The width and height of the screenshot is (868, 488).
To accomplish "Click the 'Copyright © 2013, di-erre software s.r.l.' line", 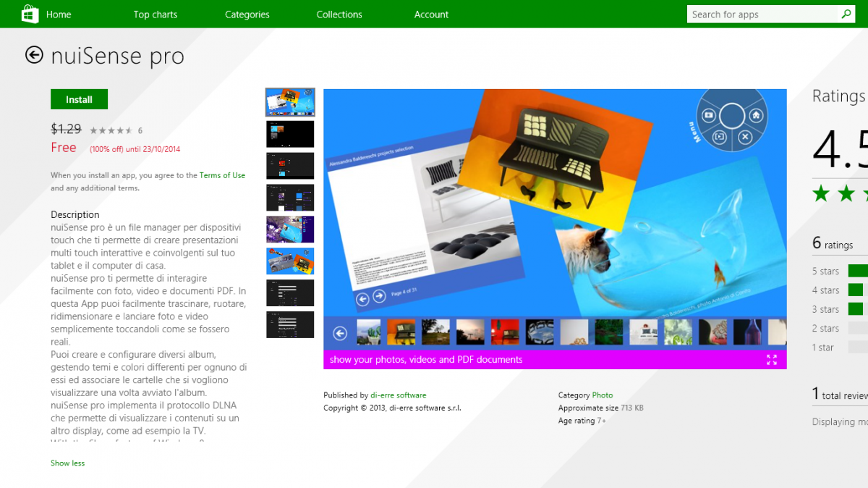I will click(392, 408).
